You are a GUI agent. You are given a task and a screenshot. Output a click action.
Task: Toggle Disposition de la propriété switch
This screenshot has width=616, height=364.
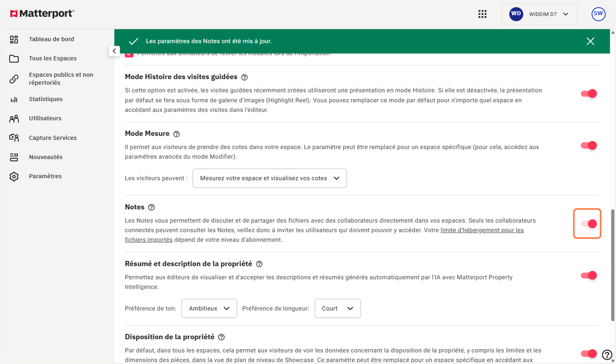(x=589, y=353)
